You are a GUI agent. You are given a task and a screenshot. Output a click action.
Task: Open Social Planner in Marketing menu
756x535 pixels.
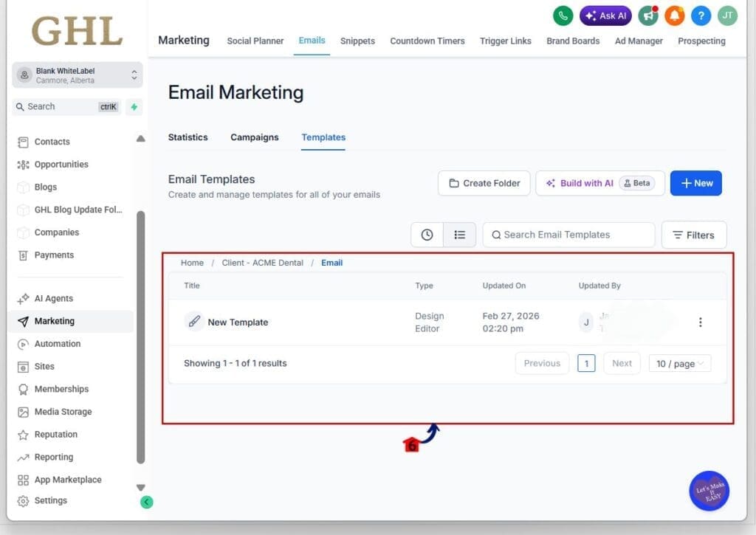tap(255, 41)
